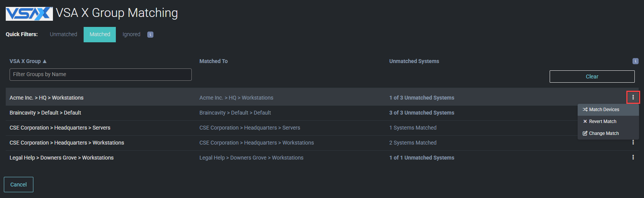Click the Cancel button
Screen dimensions: 644x198
pos(18,185)
